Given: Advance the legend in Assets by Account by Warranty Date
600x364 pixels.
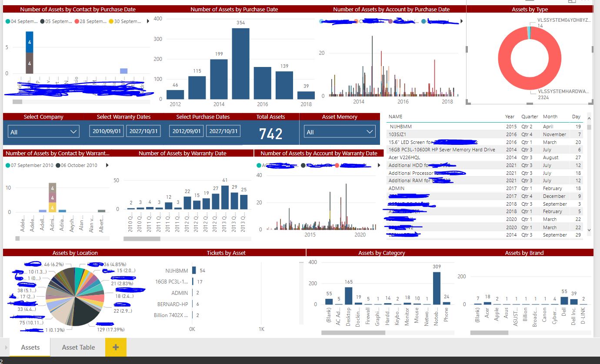Looking at the screenshot, I should (379, 165).
